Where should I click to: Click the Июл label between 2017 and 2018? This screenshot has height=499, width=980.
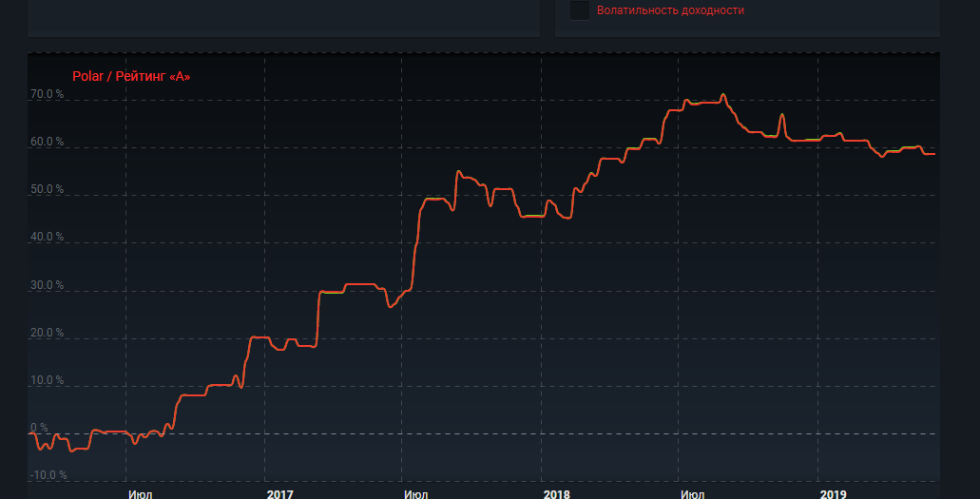[415, 493]
